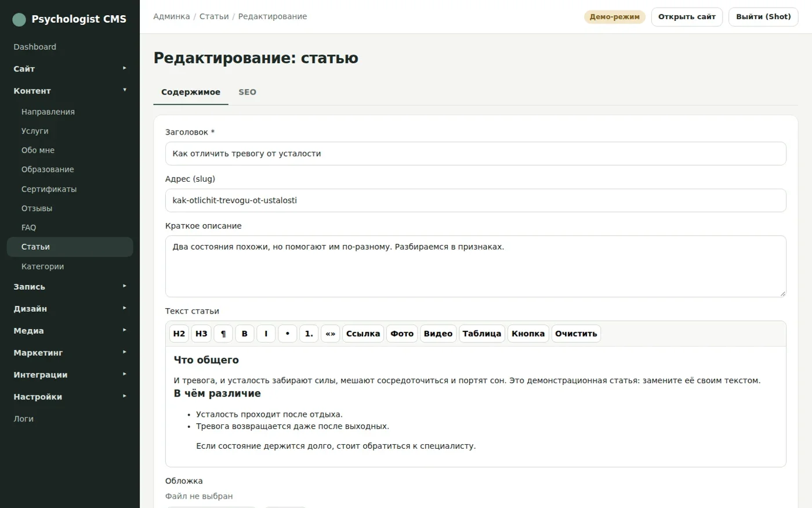Expand the Настройки sidebar section
Screen dimensions: 812x508
[70, 397]
